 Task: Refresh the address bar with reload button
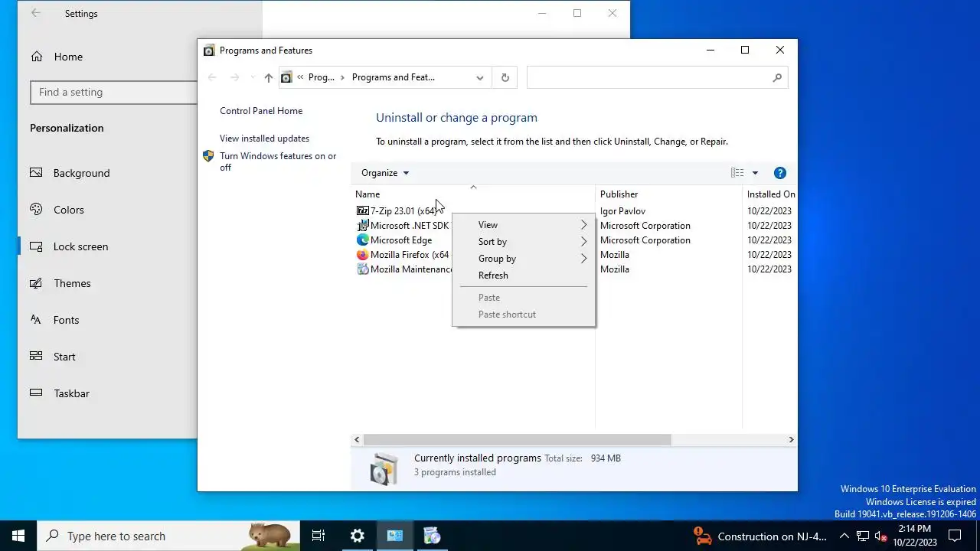(x=505, y=77)
